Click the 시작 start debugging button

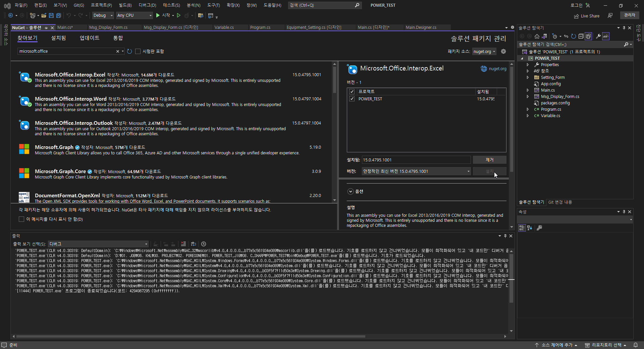(163, 15)
